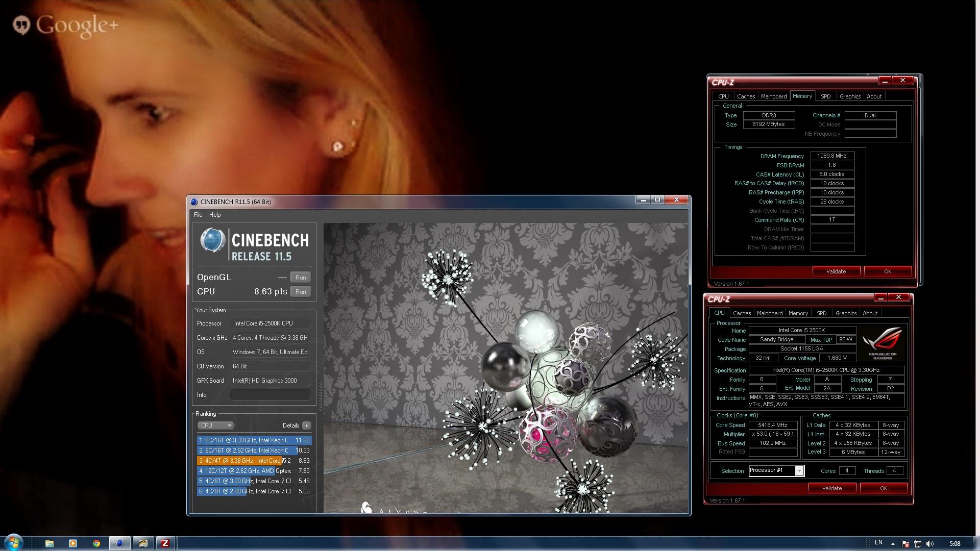Open SPD tab in lower CPU-Z window

[x=822, y=313]
